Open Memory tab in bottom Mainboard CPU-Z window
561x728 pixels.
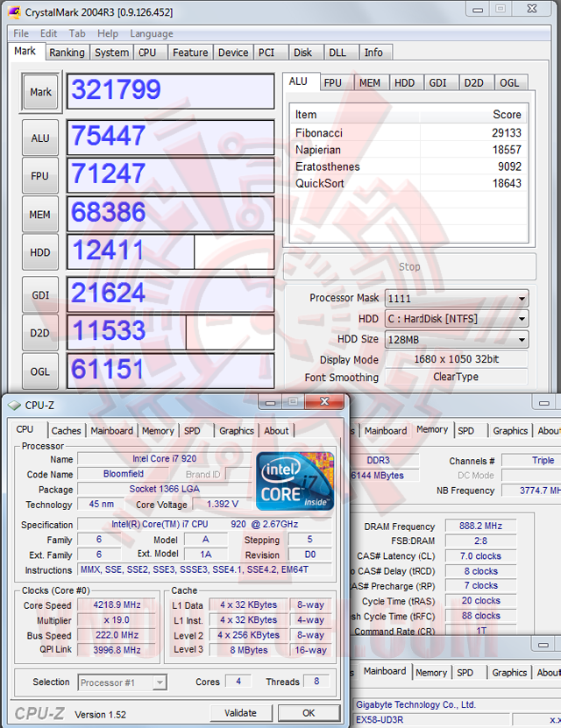point(431,672)
